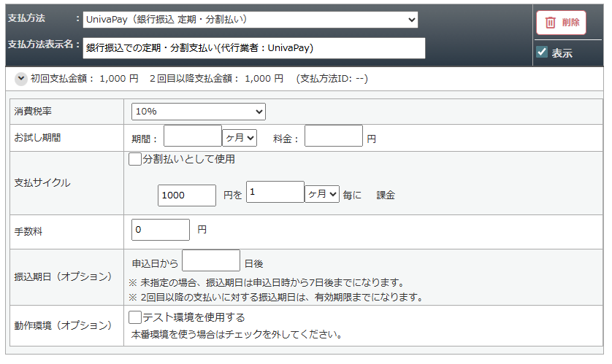Focus the お試し期間 期間 input box
Image resolution: width=612 pixels, height=364 pixels.
click(x=192, y=136)
